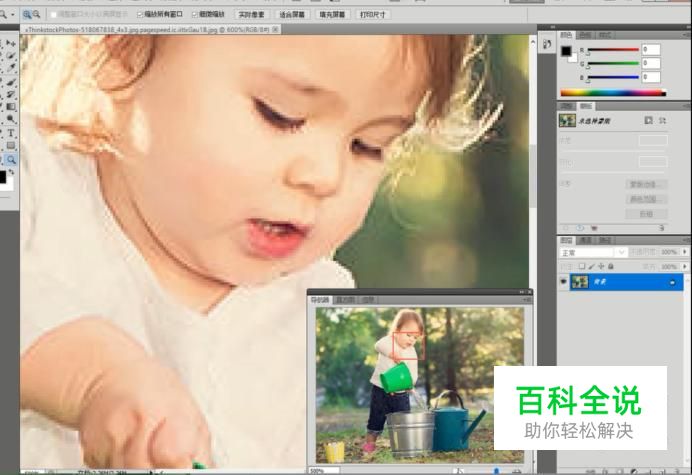Click the 填充屏幕 button
692x475 pixels.
tap(332, 15)
